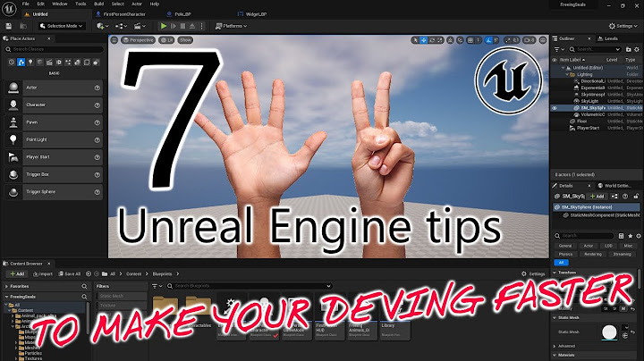Select the Cinematic category clapper icon

[49, 63]
